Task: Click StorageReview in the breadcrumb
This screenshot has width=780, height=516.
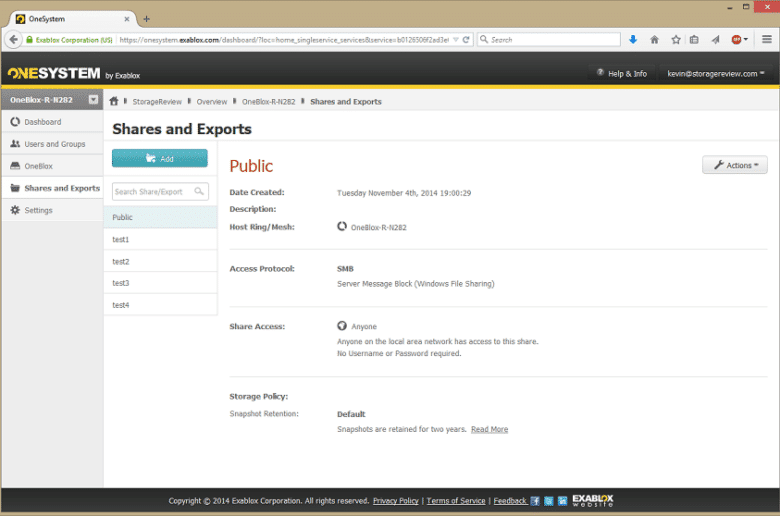Action: pyautogui.click(x=157, y=102)
